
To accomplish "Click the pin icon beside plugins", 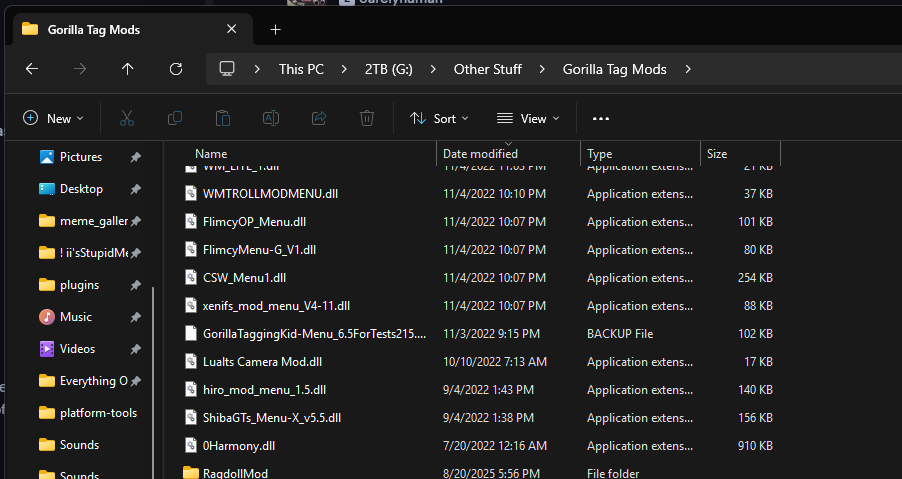I will tap(136, 285).
